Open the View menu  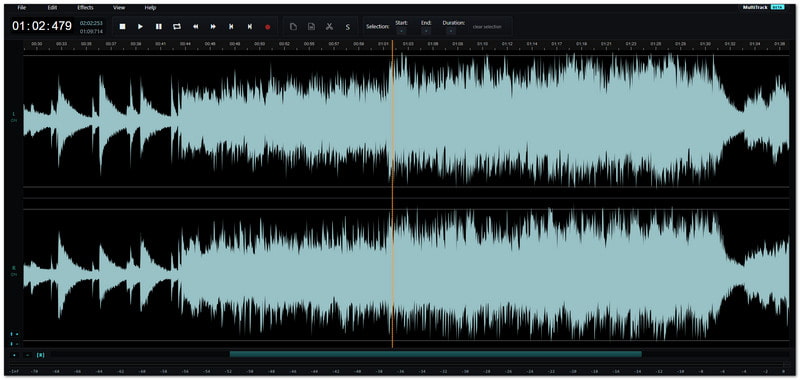click(119, 8)
